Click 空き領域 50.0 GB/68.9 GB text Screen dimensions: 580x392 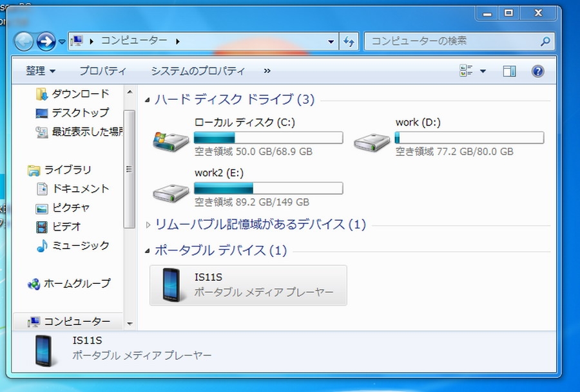pos(253,151)
